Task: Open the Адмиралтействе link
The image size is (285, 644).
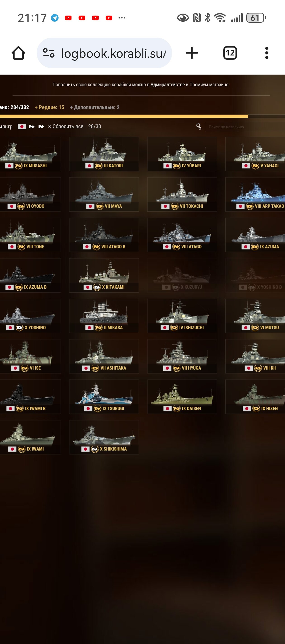Action: click(168, 84)
